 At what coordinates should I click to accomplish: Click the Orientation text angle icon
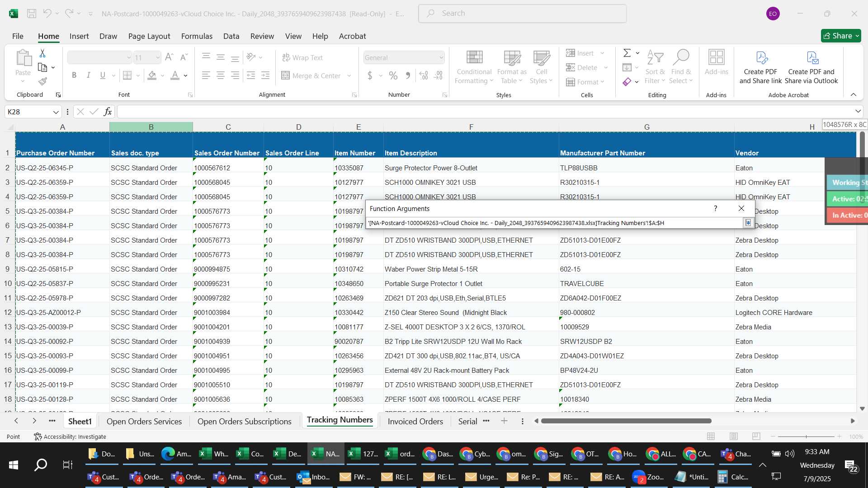[x=251, y=57]
